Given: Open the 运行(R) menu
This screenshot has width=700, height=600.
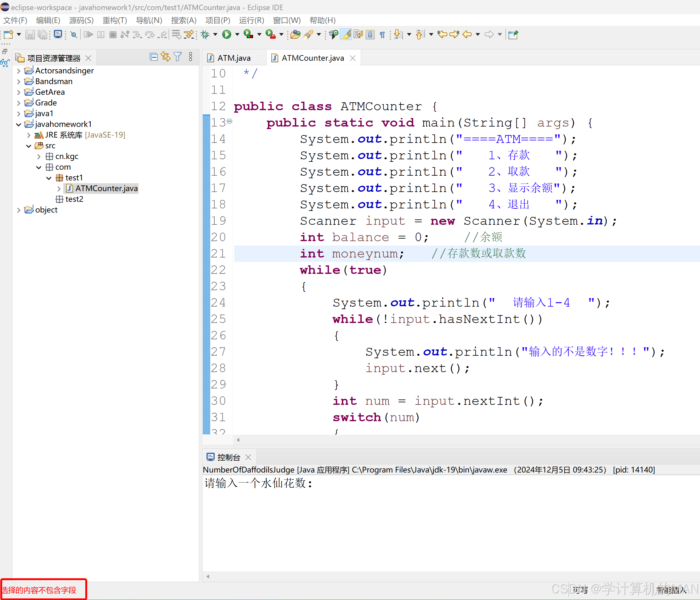Looking at the screenshot, I should (251, 20).
